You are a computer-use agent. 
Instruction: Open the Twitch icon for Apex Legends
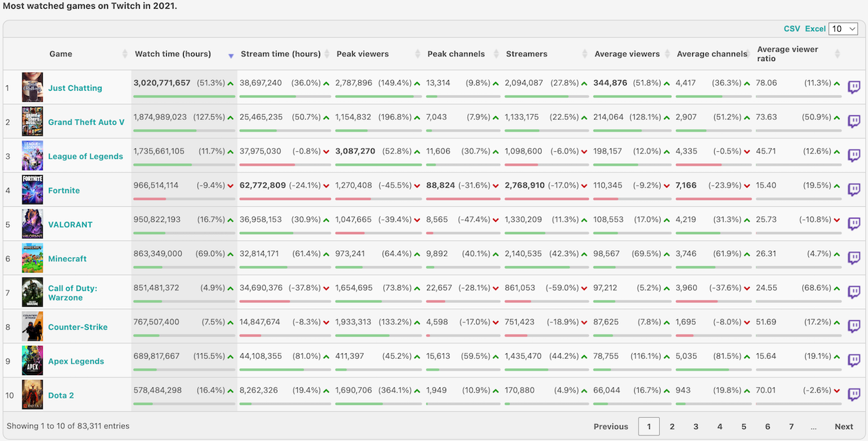[854, 361]
